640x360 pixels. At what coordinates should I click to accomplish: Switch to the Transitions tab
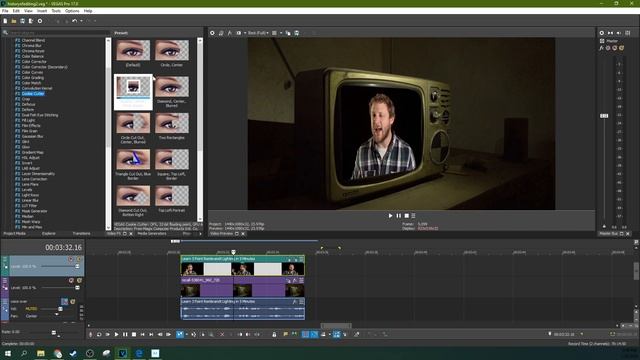(81, 233)
